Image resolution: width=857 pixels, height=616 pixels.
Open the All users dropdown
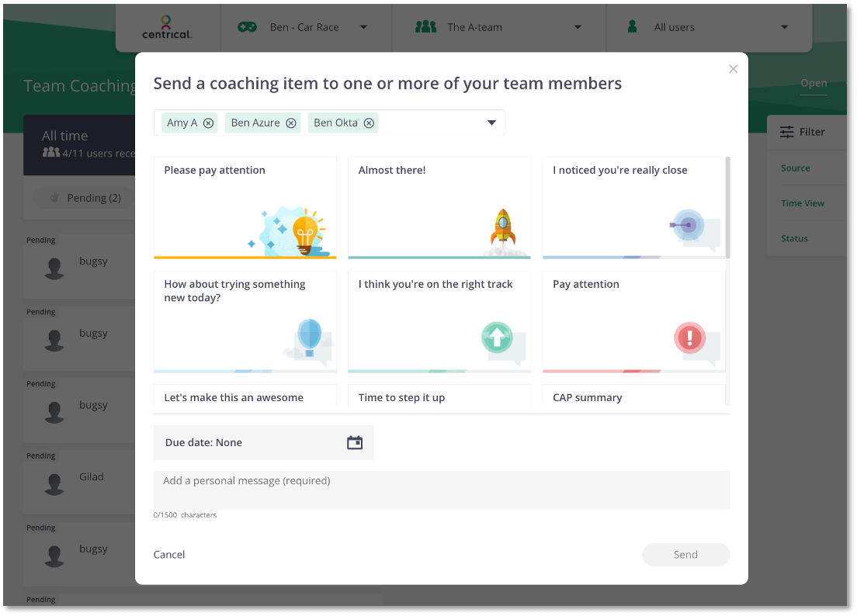tap(785, 27)
